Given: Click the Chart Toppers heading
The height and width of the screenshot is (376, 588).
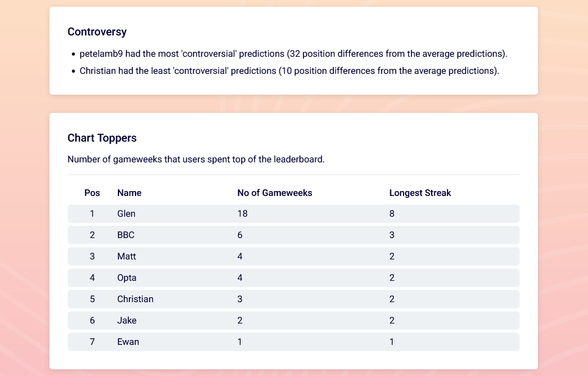Looking at the screenshot, I should [102, 138].
